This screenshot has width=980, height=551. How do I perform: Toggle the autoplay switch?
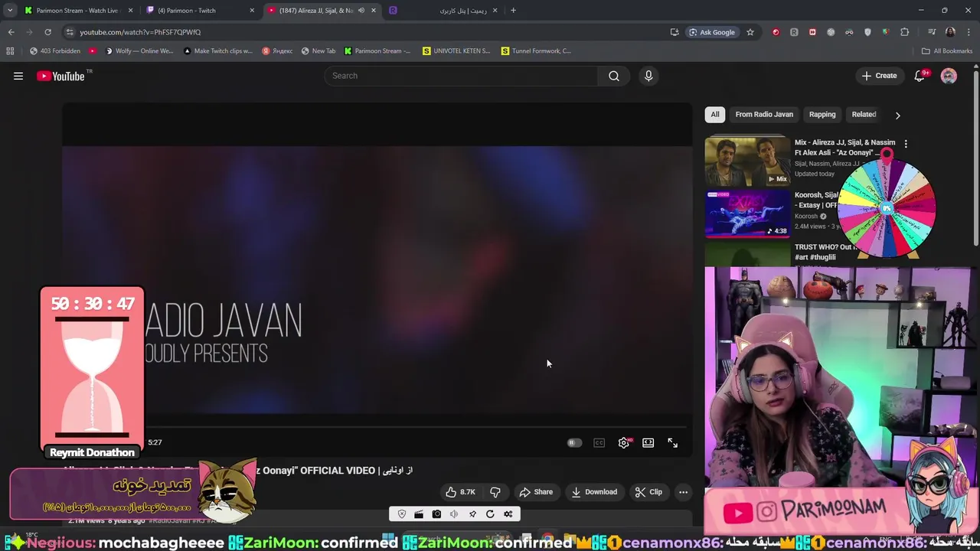click(x=574, y=442)
